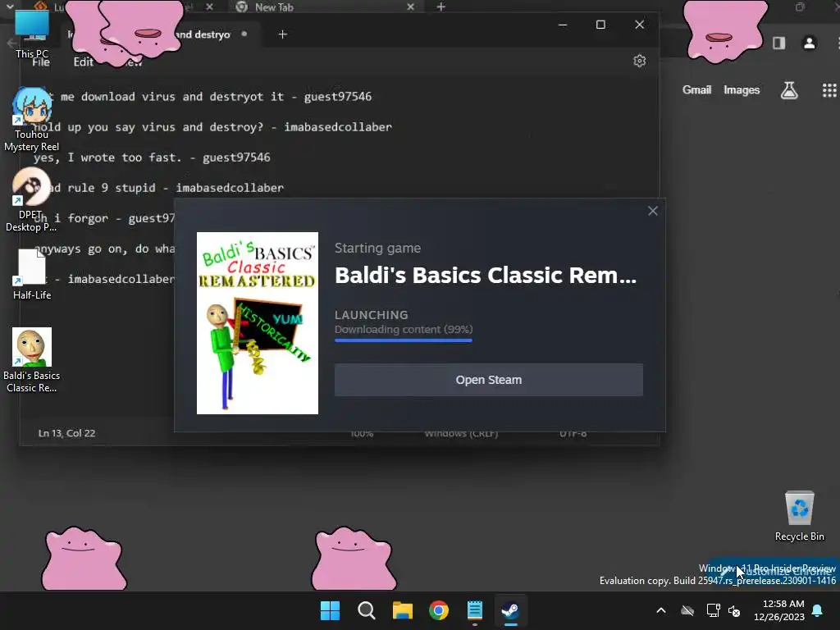Switch to Notepad in the taskbar

click(475, 610)
